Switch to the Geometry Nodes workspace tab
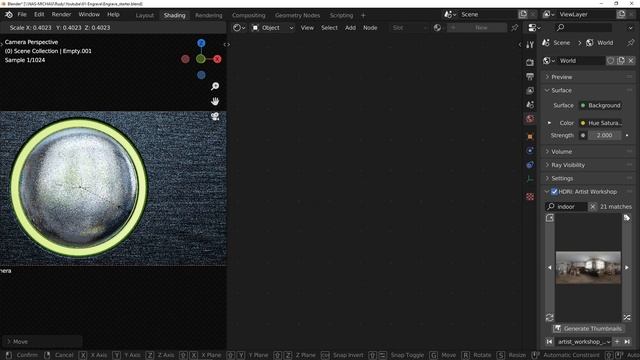 [297, 16]
